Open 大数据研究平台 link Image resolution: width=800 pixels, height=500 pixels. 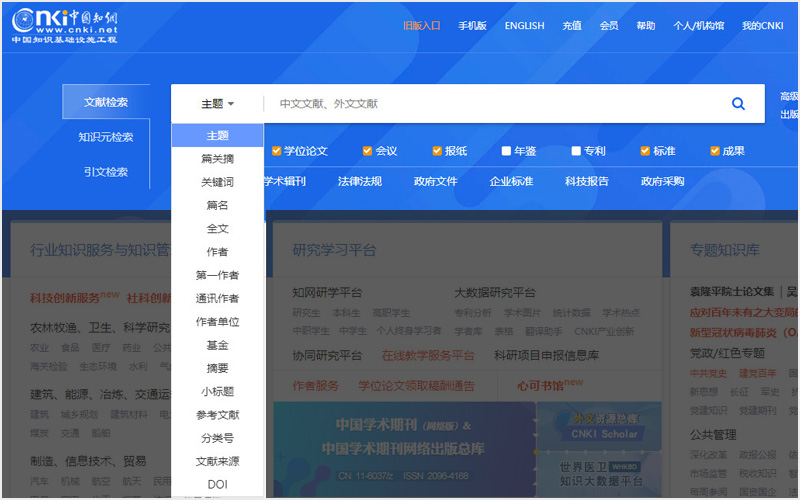pos(495,293)
